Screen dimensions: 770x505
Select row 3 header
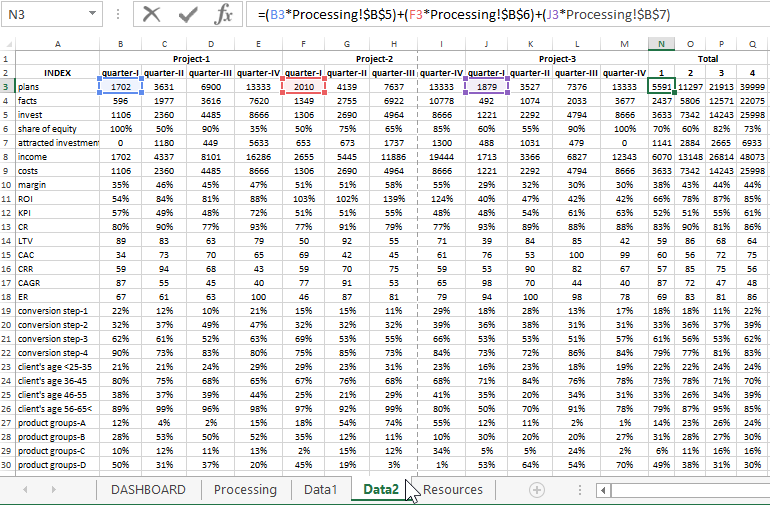(x=7, y=87)
